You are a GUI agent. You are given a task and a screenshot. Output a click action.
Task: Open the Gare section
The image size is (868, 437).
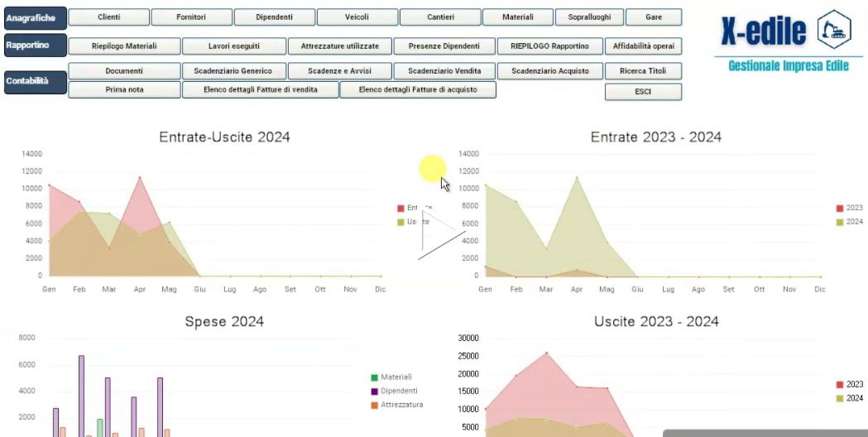[654, 17]
